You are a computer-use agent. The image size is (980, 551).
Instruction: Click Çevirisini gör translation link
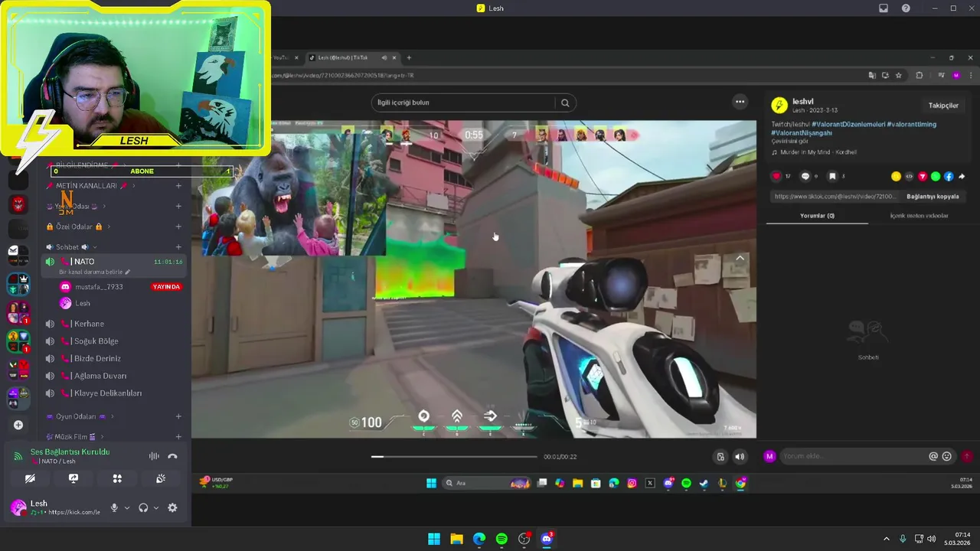(x=789, y=142)
